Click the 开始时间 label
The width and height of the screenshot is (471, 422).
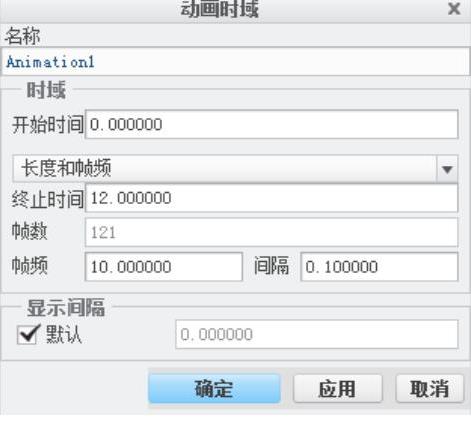(48, 125)
